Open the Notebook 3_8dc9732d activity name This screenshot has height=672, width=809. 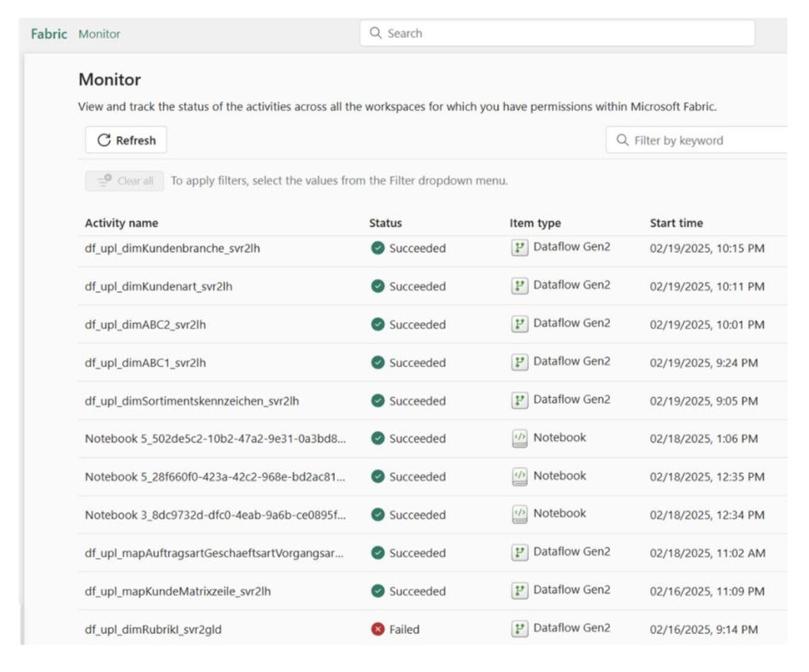tap(215, 514)
